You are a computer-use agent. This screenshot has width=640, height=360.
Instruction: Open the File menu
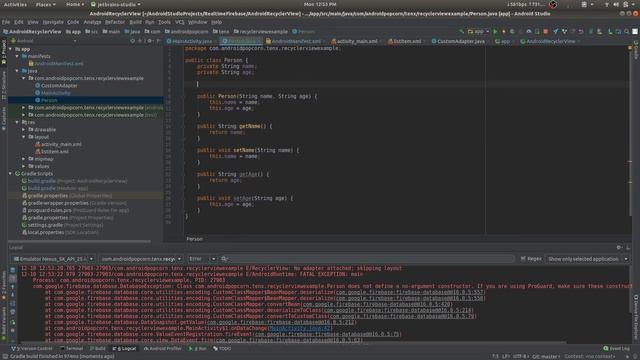(x=6, y=22)
